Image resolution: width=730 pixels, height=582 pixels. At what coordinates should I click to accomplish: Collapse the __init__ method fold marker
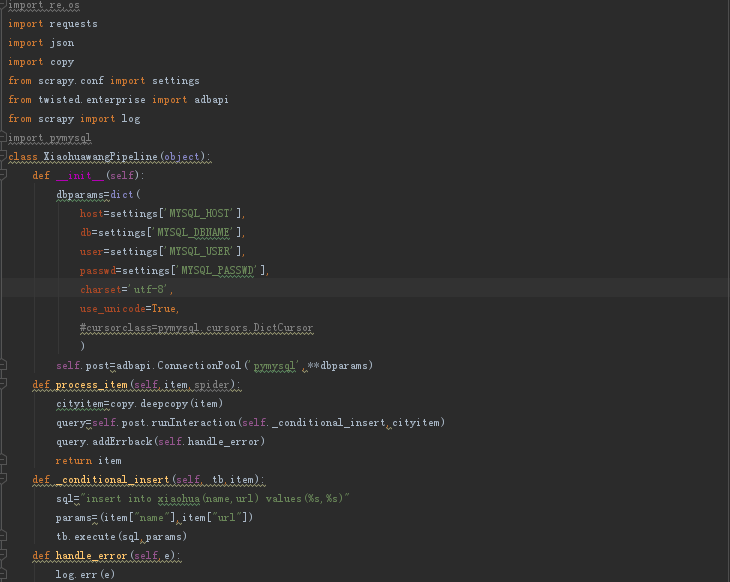2,175
